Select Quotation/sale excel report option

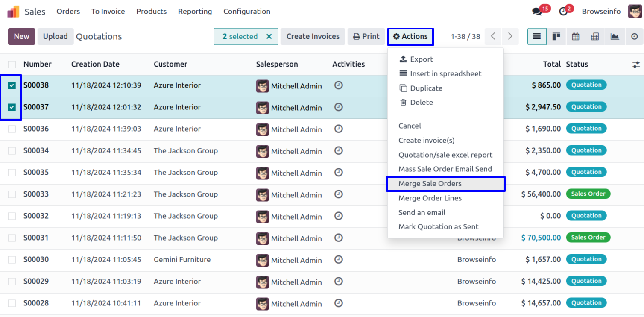pos(445,155)
